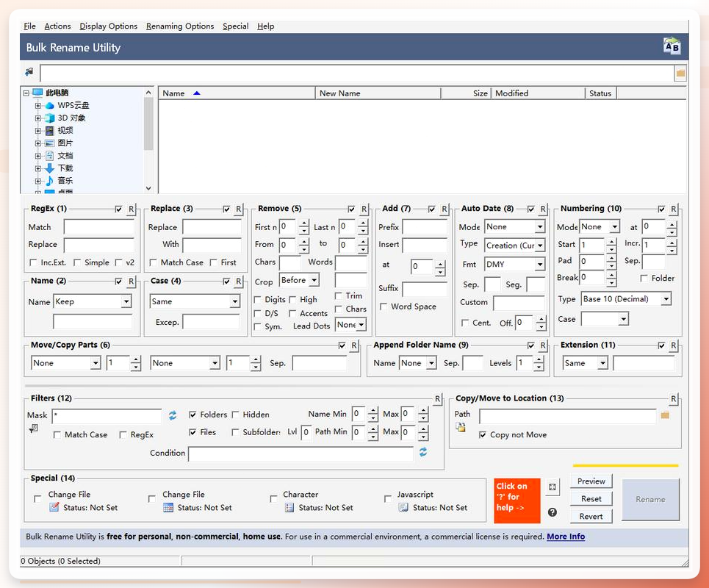Toggle the RegEx (1) enable checkbox
The image size is (709, 588).
[118, 209]
